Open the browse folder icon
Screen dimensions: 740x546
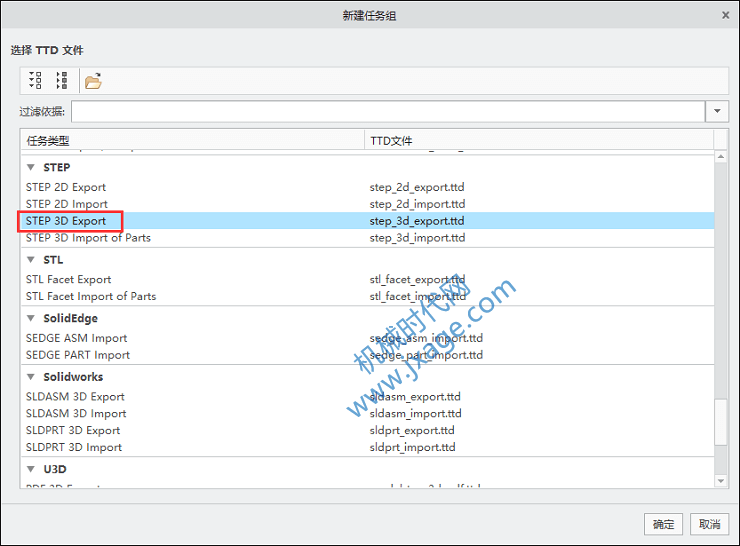(x=93, y=81)
